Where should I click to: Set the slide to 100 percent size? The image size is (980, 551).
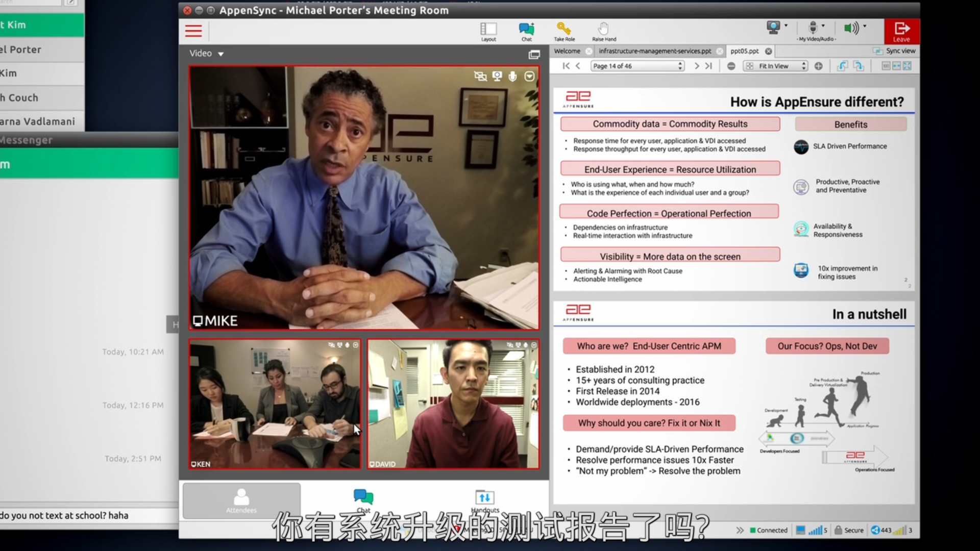pos(886,66)
